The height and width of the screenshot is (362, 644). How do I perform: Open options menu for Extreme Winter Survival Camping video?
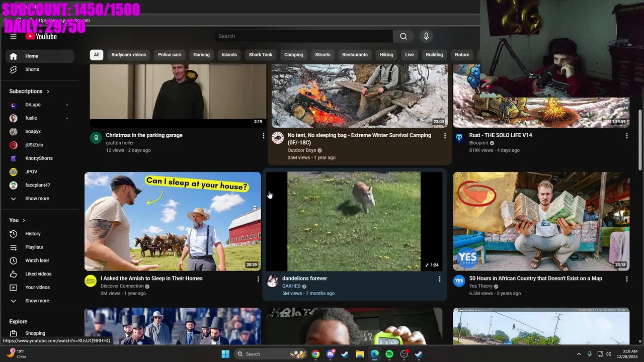tap(445, 136)
